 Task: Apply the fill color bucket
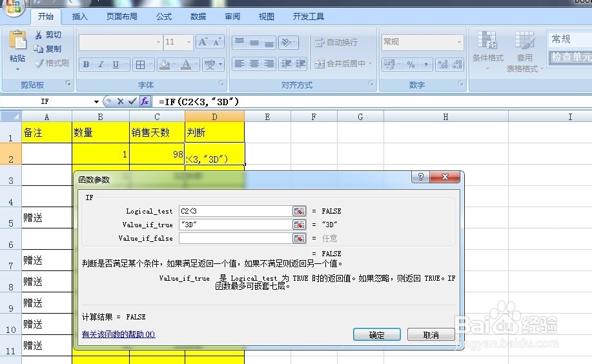[x=165, y=65]
